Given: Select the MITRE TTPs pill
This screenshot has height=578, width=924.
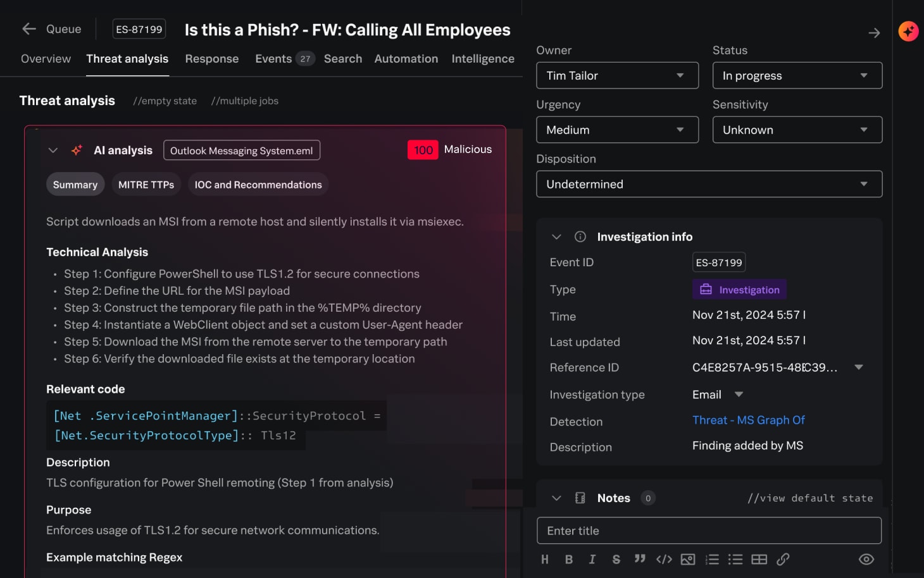Looking at the screenshot, I should [146, 184].
